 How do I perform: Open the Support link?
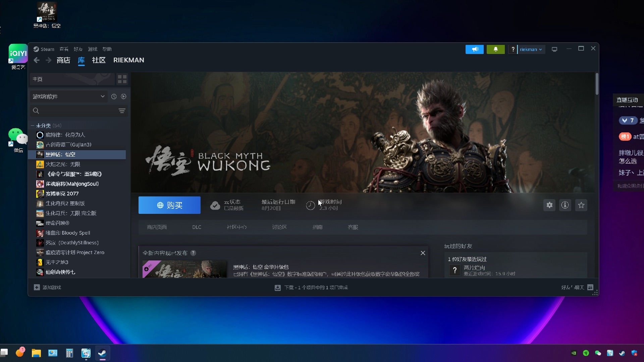pos(353,227)
